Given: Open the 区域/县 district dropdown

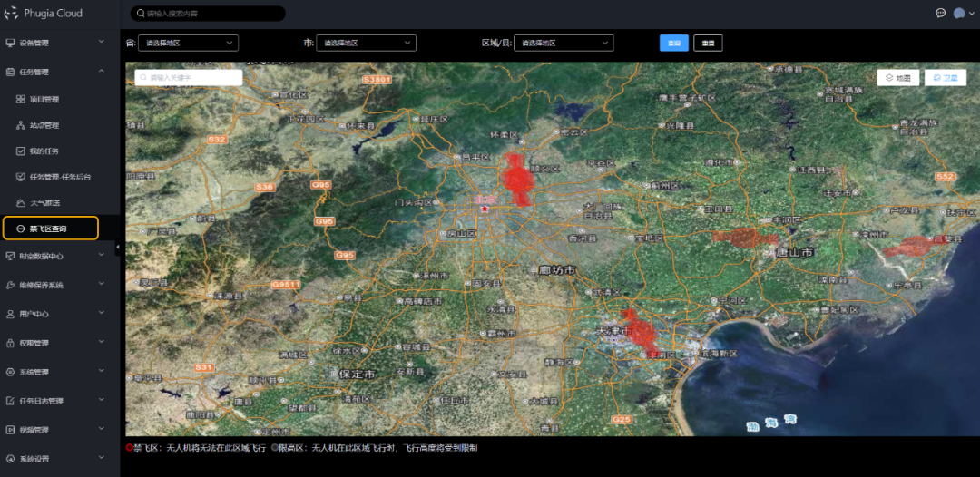Looking at the screenshot, I should tap(563, 43).
